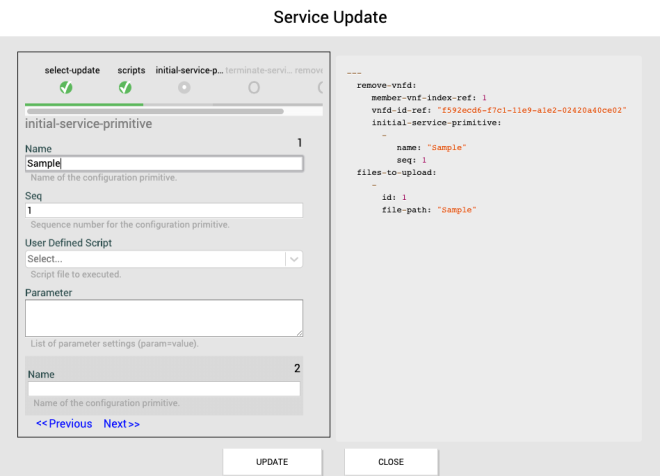Open the terminate-service step label
This screenshot has width=660, height=476.
259,71
